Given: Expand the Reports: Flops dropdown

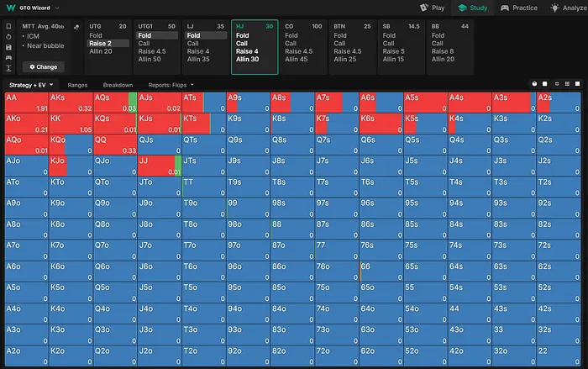Looking at the screenshot, I should coord(171,85).
